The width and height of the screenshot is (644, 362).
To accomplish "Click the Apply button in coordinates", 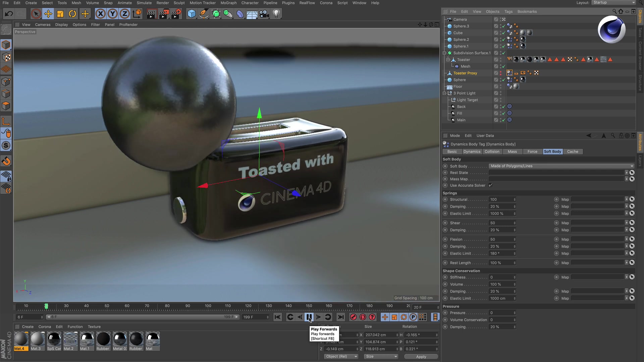I will coord(421,357).
